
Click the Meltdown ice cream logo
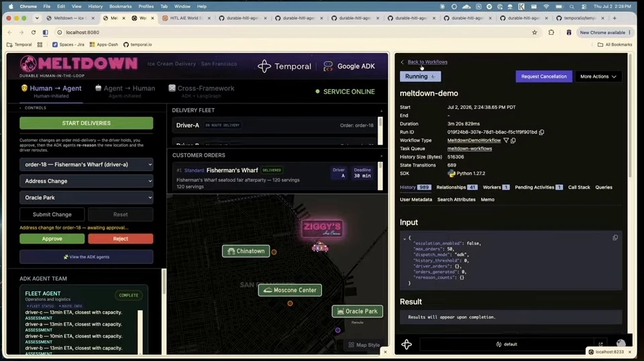(x=28, y=64)
